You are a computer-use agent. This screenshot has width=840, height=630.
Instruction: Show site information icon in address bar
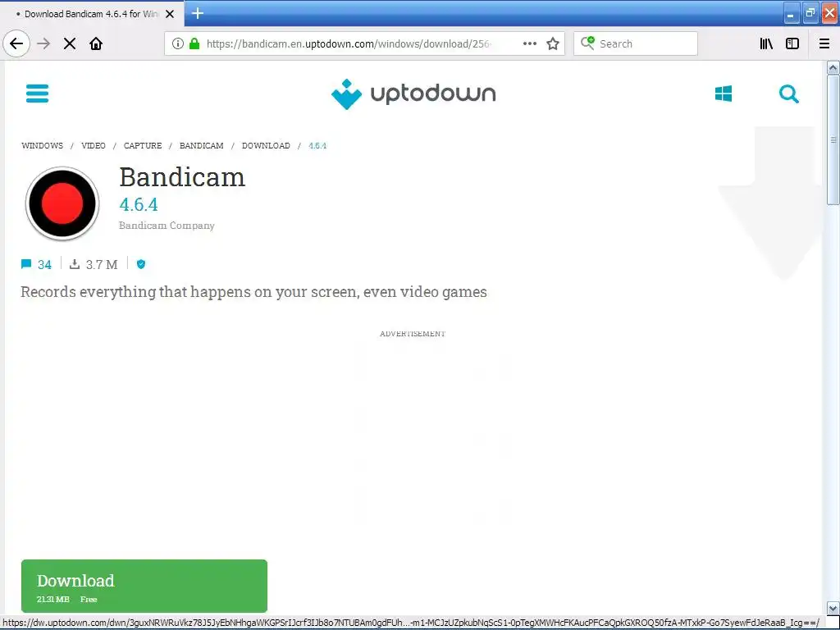[178, 43]
